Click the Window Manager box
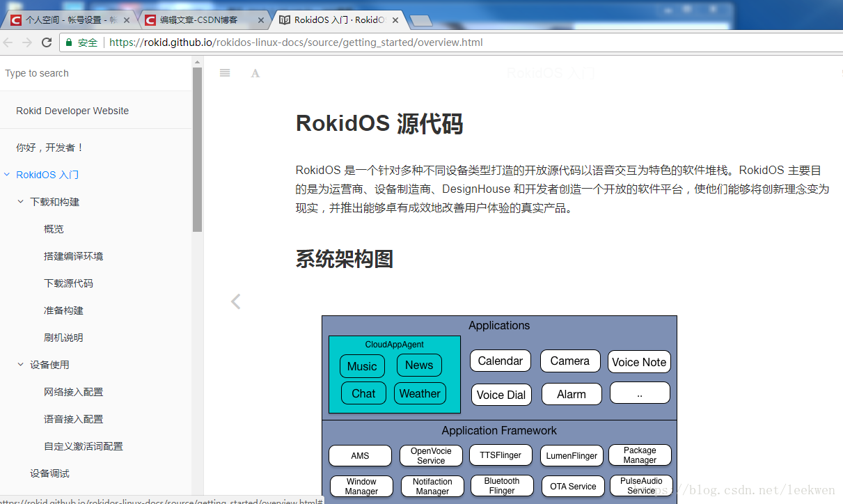Viewport: 843px width, 504px height. point(361,487)
